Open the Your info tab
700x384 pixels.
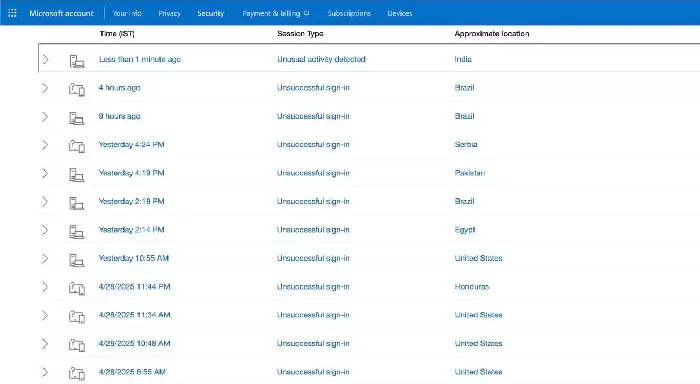pyautogui.click(x=127, y=13)
